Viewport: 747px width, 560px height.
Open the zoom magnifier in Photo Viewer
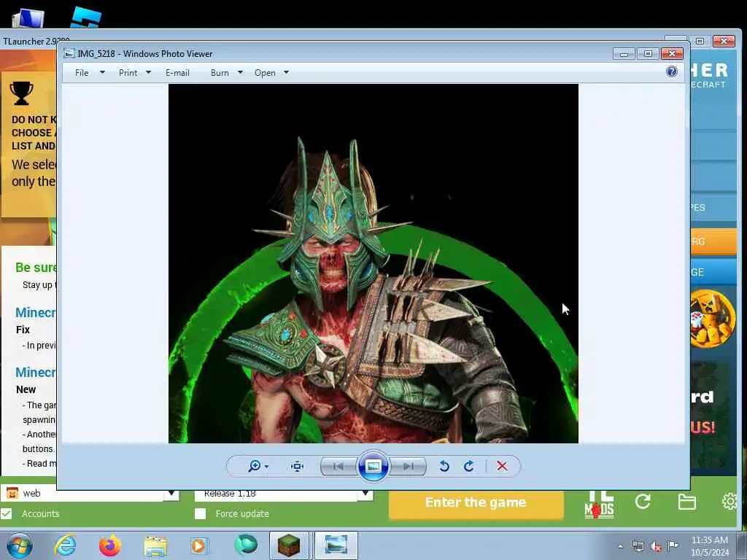click(255, 466)
